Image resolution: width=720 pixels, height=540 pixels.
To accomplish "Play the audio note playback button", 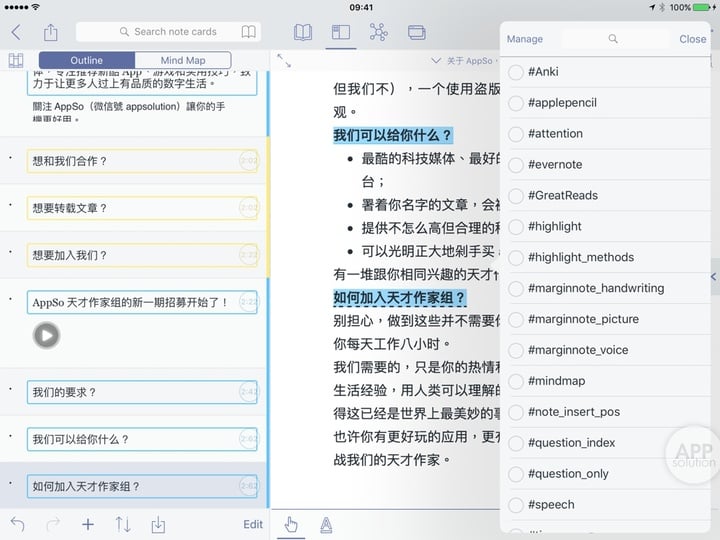I will click(46, 336).
